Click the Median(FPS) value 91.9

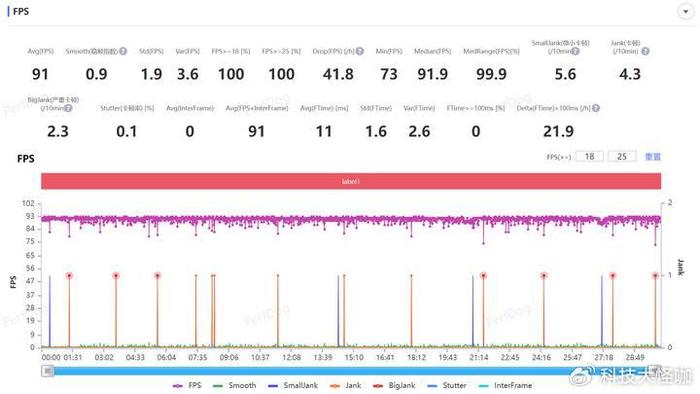433,74
